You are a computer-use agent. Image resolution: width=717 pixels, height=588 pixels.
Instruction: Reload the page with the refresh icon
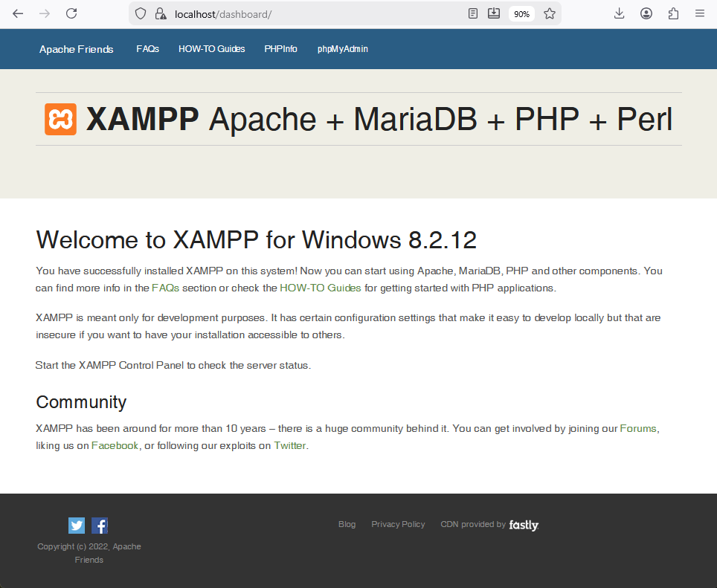(x=71, y=13)
